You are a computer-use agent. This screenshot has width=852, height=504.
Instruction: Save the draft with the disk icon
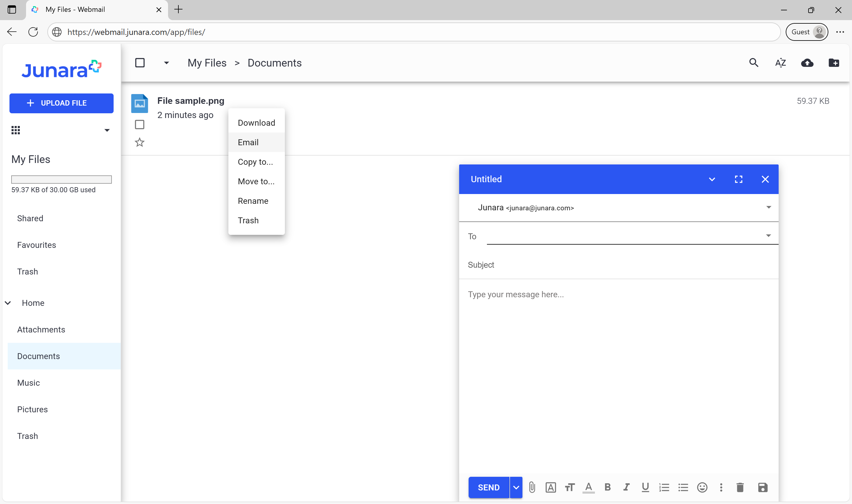pyautogui.click(x=762, y=487)
